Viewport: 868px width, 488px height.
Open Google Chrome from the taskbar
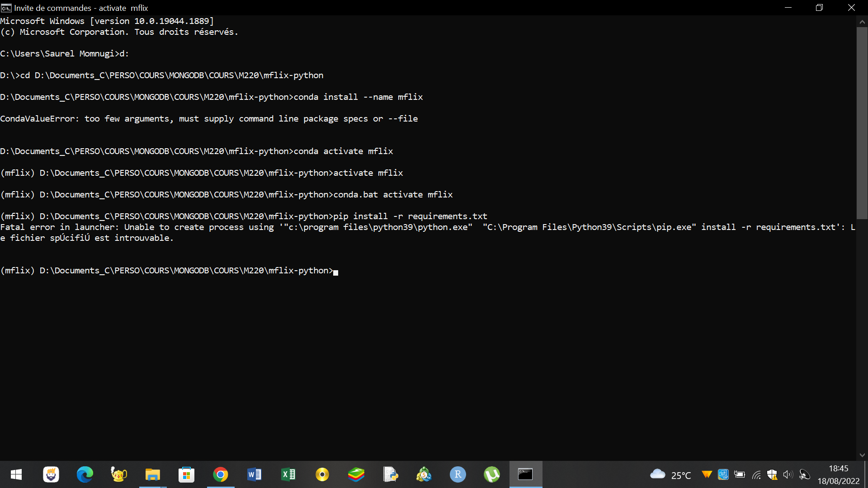tap(221, 474)
